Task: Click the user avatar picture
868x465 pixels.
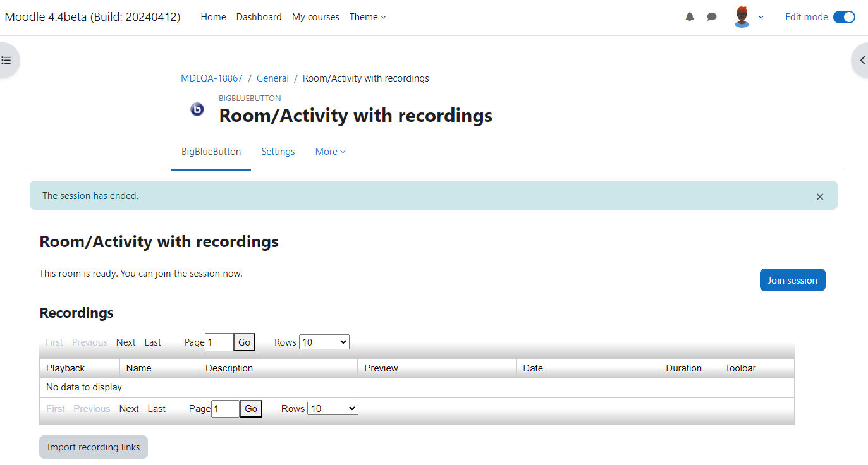Action: 742,17
